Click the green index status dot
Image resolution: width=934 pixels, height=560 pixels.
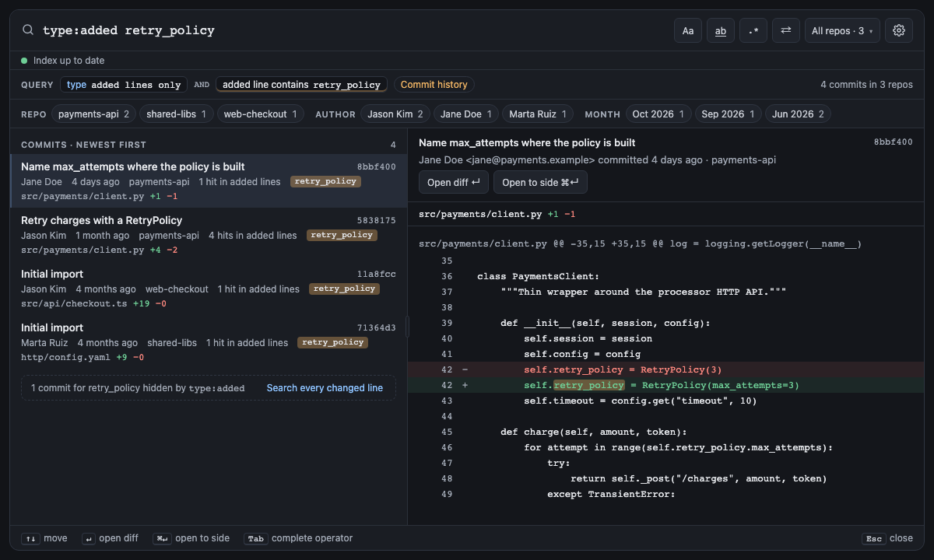(24, 61)
